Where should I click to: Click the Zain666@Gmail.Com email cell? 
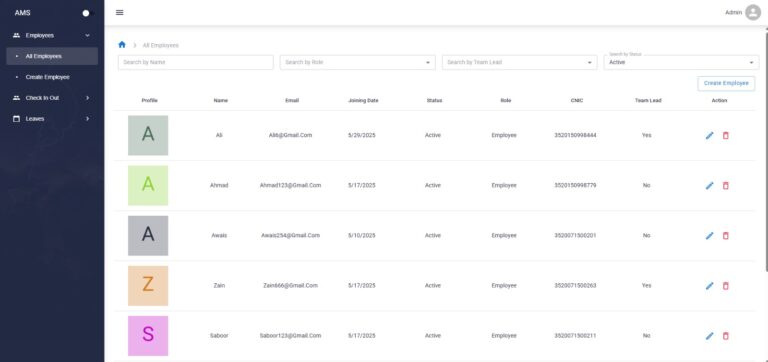[290, 286]
